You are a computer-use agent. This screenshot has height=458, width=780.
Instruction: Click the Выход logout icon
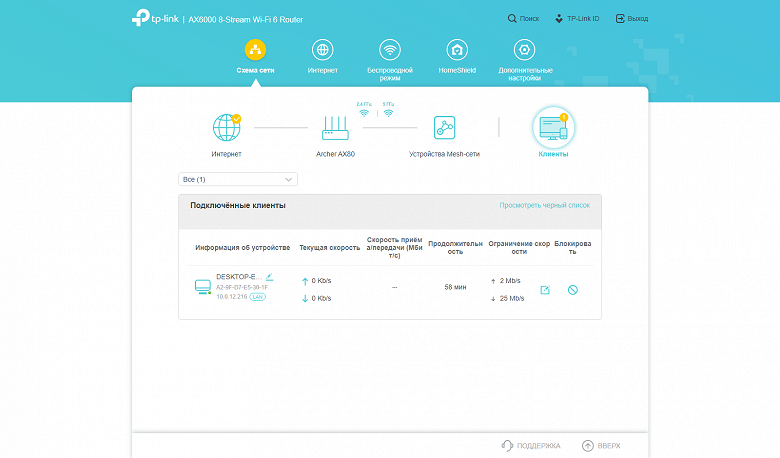[x=620, y=18]
